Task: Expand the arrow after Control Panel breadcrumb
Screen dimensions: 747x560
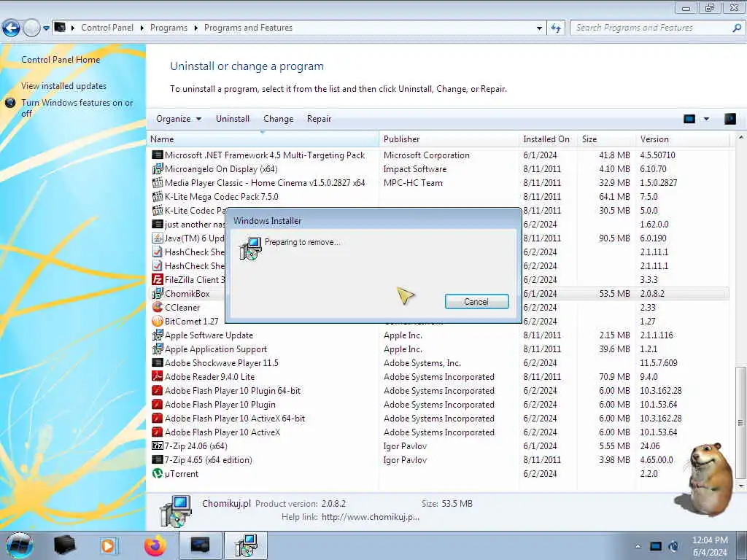Action: click(142, 28)
